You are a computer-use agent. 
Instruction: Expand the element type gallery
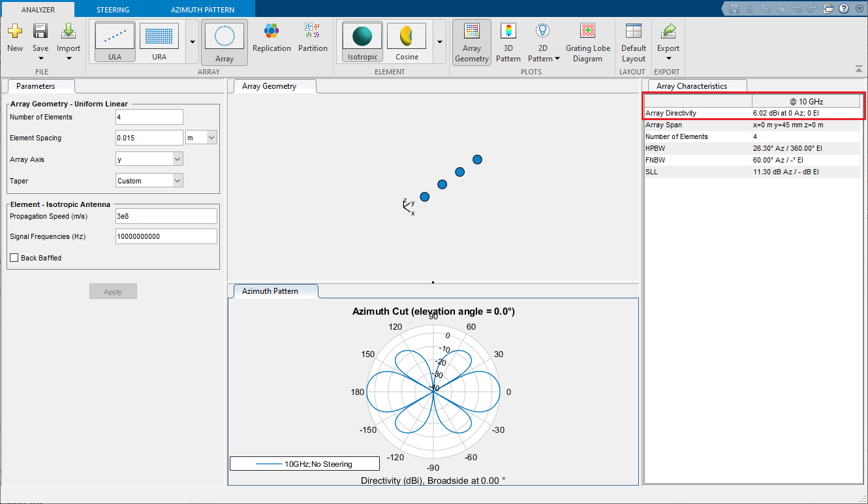pos(440,42)
